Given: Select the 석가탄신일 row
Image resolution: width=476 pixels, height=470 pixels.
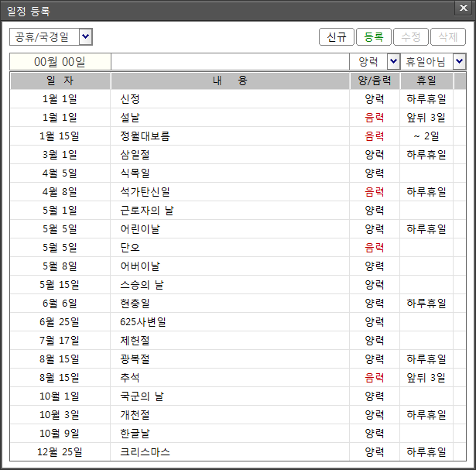Looking at the screenshot, I should tap(238, 192).
